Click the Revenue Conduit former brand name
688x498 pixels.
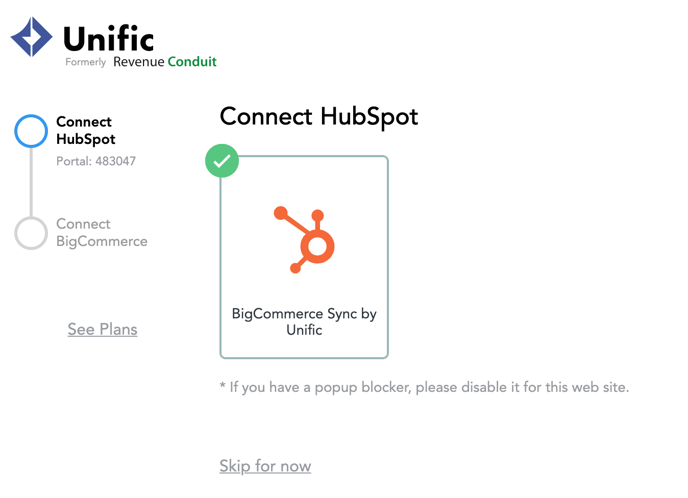(x=165, y=62)
